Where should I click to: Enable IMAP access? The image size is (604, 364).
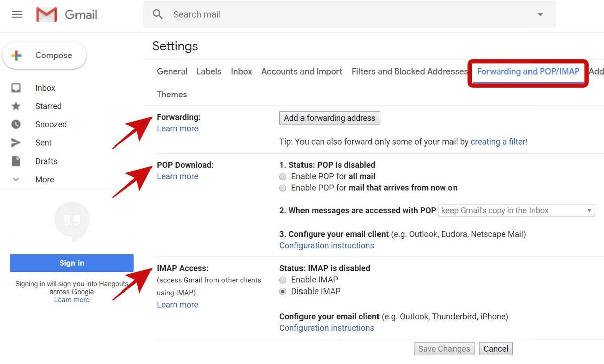click(283, 280)
